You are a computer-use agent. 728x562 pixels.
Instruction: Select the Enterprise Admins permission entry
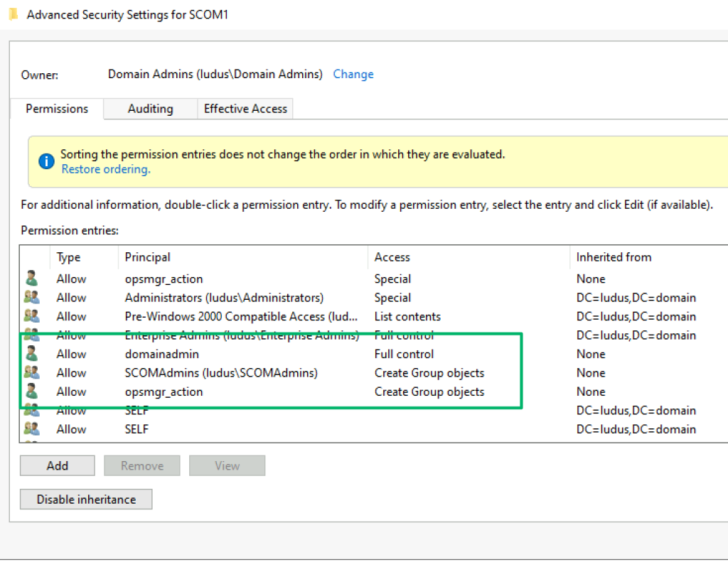tap(242, 335)
